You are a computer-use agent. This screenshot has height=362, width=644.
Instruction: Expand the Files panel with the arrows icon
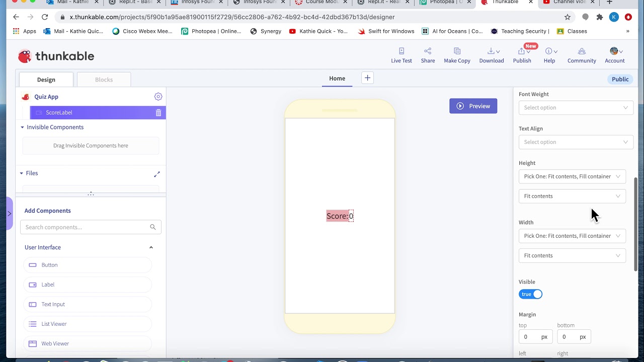click(157, 174)
